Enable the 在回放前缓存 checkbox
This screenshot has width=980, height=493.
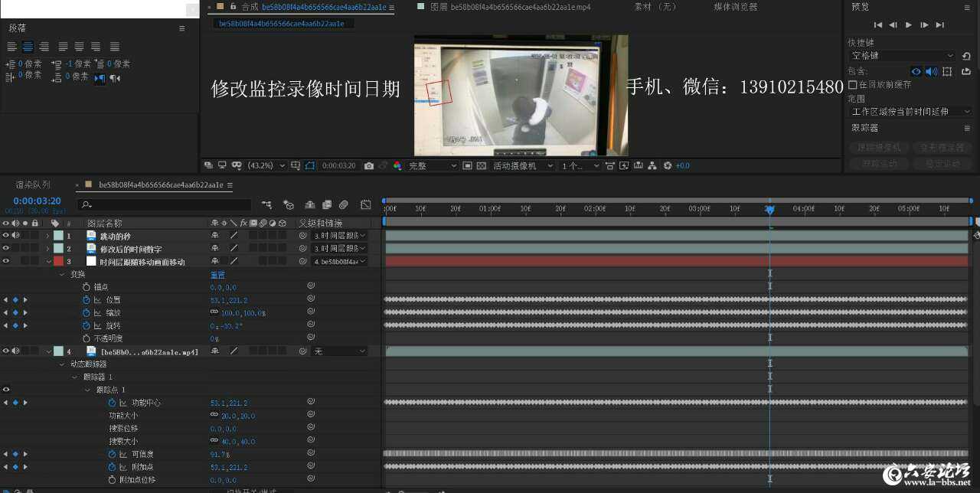coord(853,84)
